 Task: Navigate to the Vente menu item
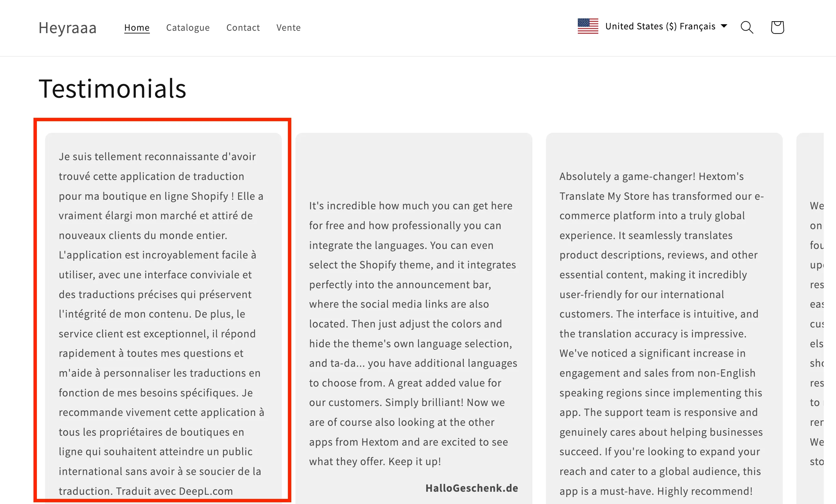click(x=289, y=28)
